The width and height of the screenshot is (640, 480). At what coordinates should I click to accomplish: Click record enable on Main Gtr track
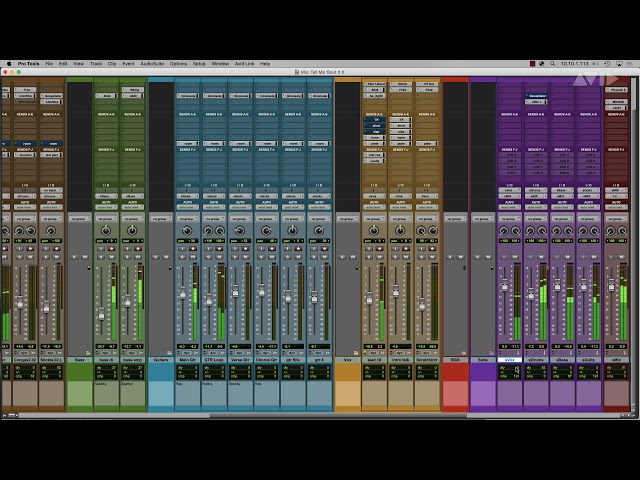pyautogui.click(x=193, y=249)
